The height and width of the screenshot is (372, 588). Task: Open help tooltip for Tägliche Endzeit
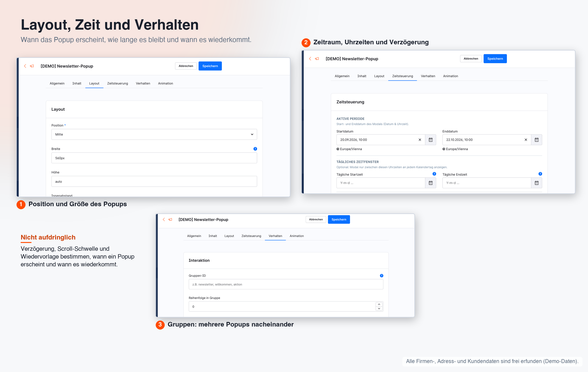click(540, 174)
